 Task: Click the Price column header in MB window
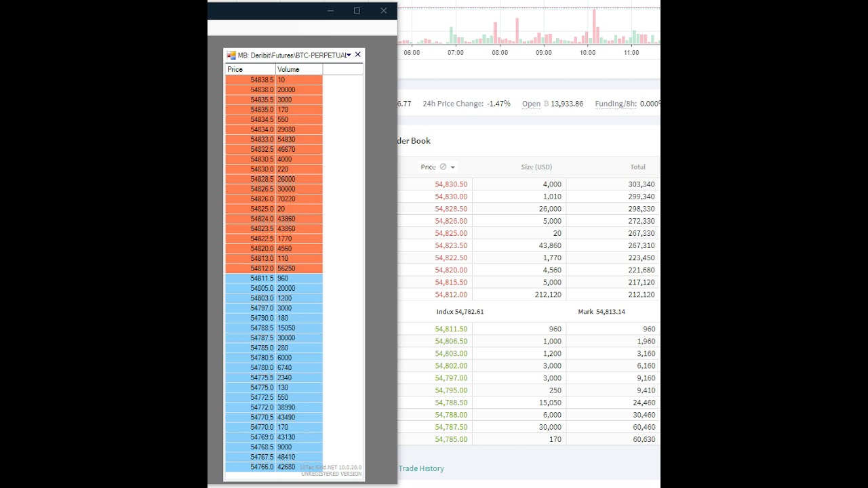250,69
